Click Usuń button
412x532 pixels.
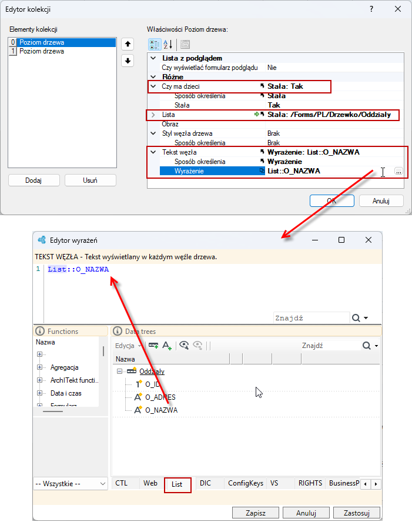(x=90, y=180)
